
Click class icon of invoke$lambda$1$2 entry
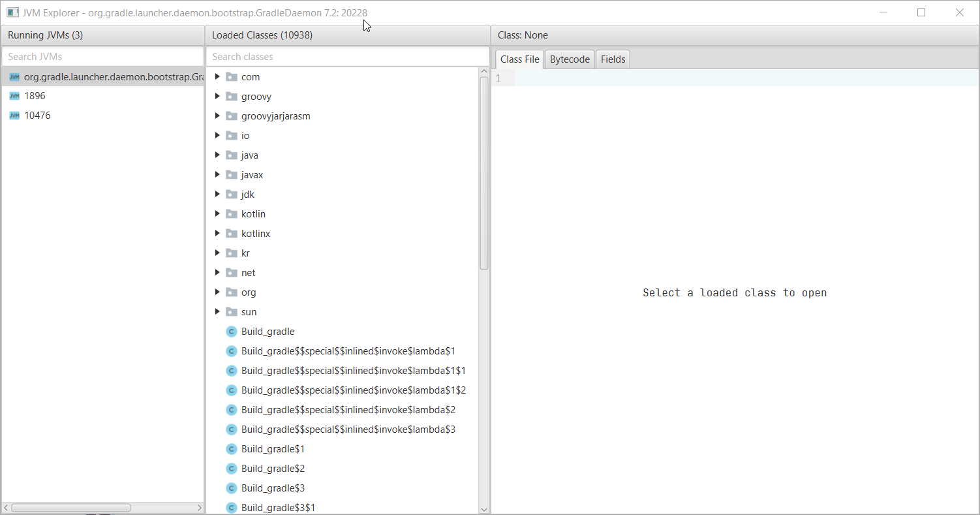pyautogui.click(x=231, y=390)
